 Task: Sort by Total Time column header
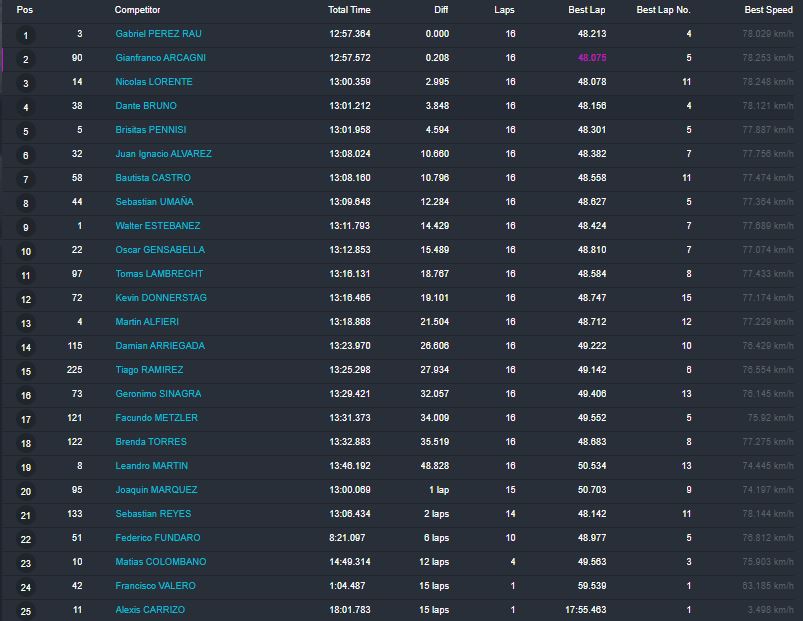[349, 10]
